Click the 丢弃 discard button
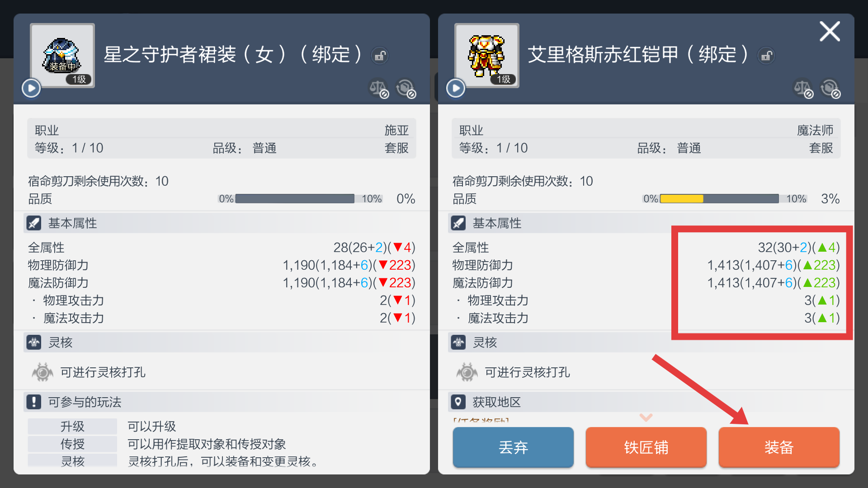This screenshot has width=868, height=488. (513, 447)
